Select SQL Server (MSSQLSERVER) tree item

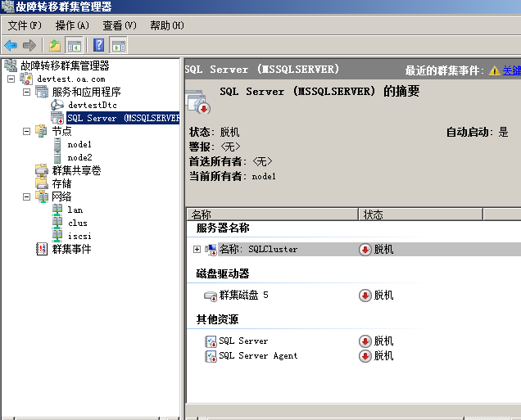coord(123,118)
